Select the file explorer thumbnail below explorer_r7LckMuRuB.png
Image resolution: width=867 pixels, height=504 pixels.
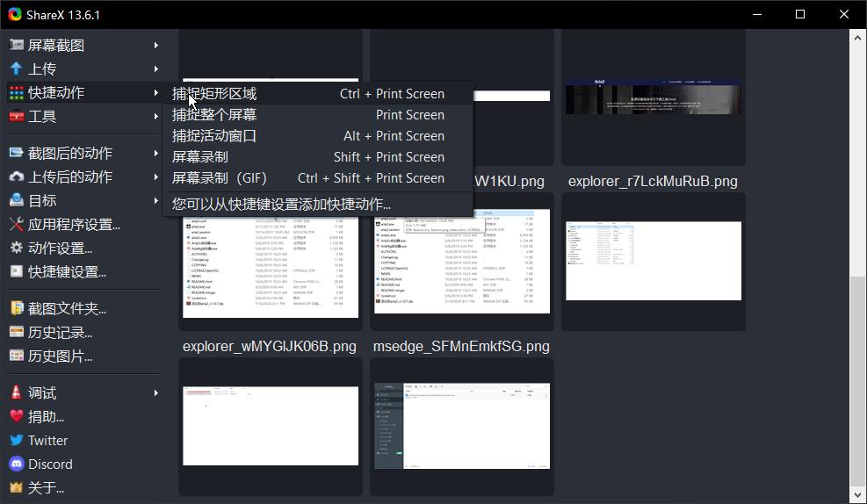(x=654, y=262)
